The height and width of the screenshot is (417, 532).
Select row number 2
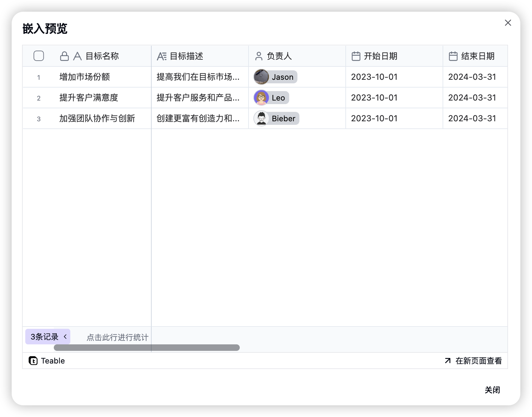(39, 98)
